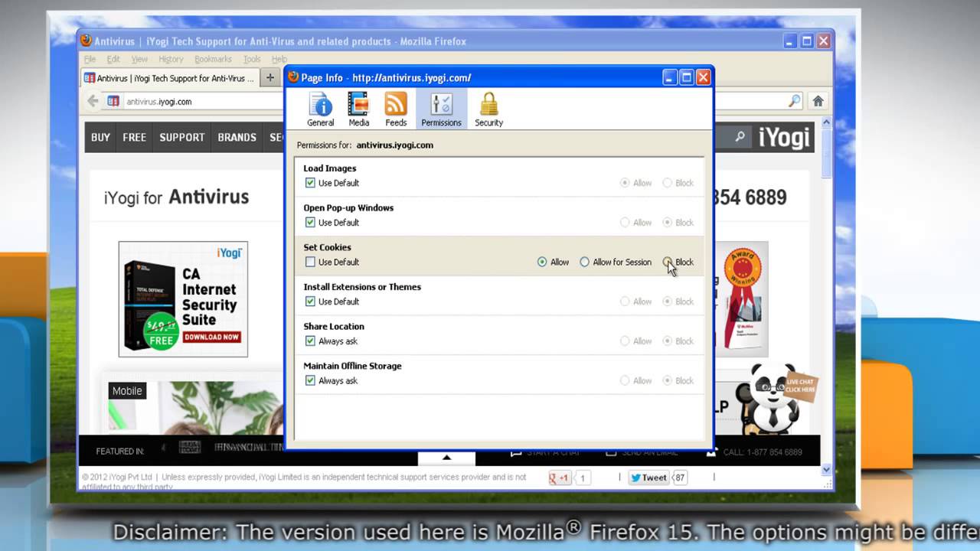Uncheck Always ask for Maintain Offline Storage

310,380
